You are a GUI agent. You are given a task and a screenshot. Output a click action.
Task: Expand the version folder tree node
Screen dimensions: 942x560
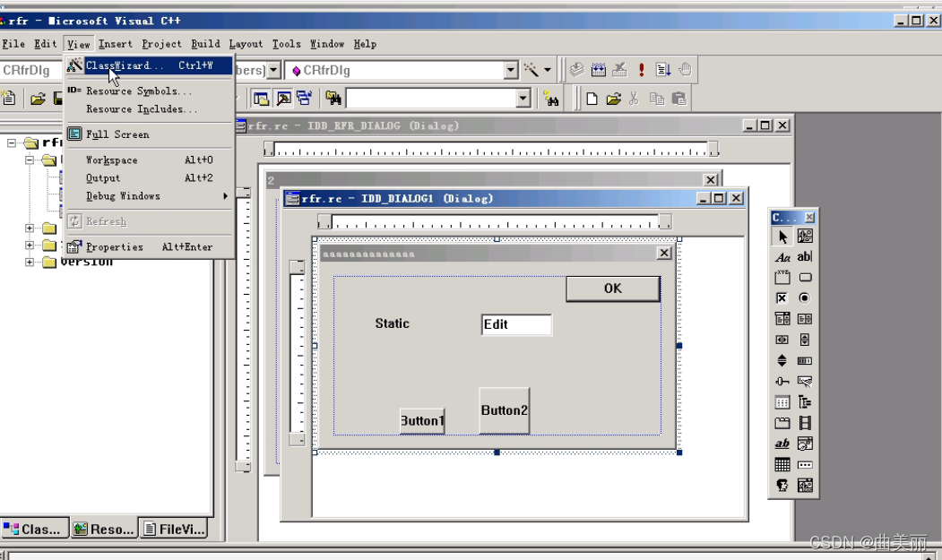tap(30, 262)
